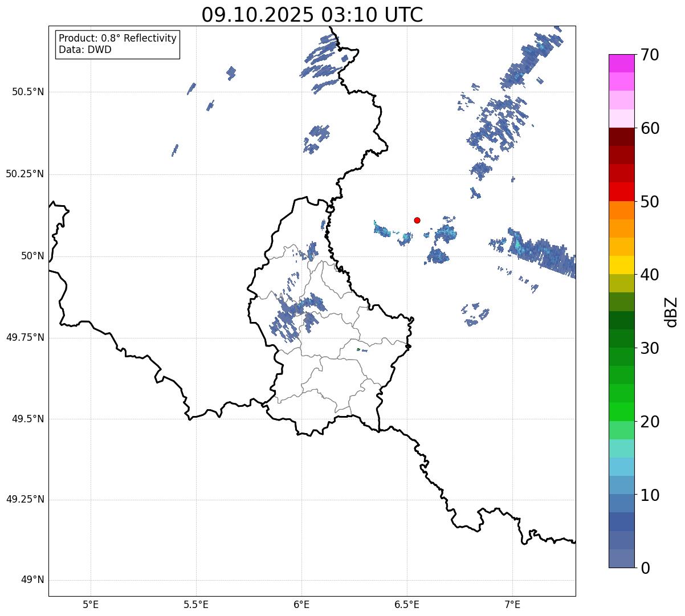The width and height of the screenshot is (685, 616).
Task: Click the colorbar tick label 10
Action: point(650,495)
